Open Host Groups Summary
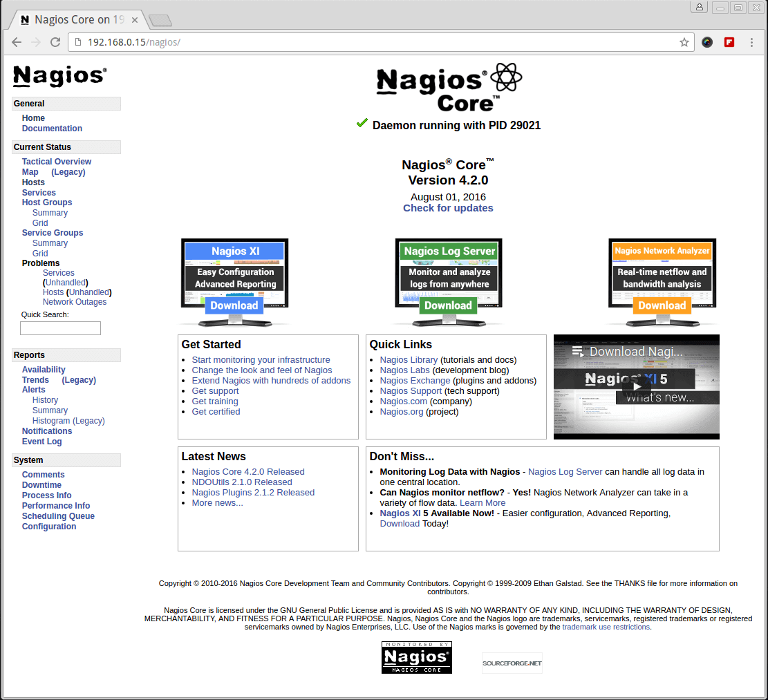This screenshot has width=768, height=700. [50, 212]
